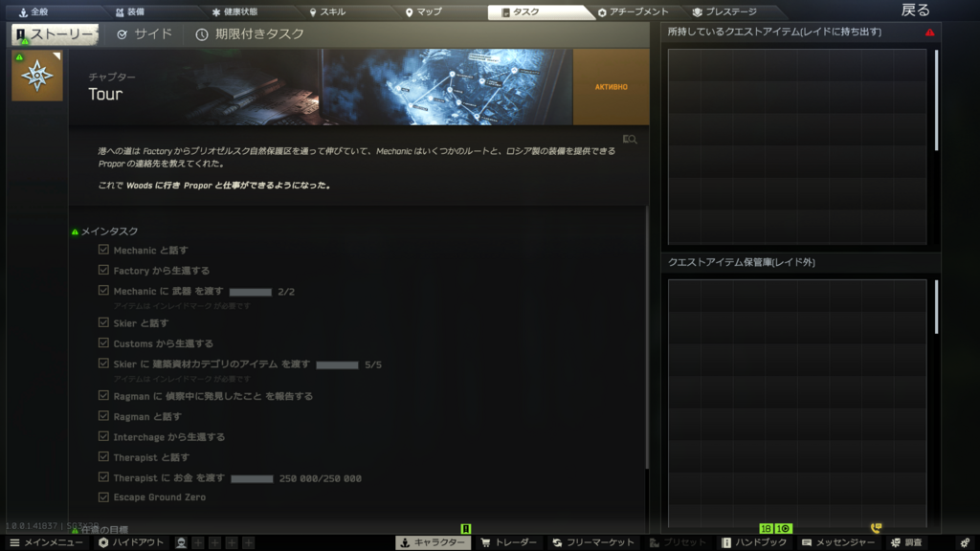
Task: Open メインメニュー hamburger menu
Action: point(46,542)
